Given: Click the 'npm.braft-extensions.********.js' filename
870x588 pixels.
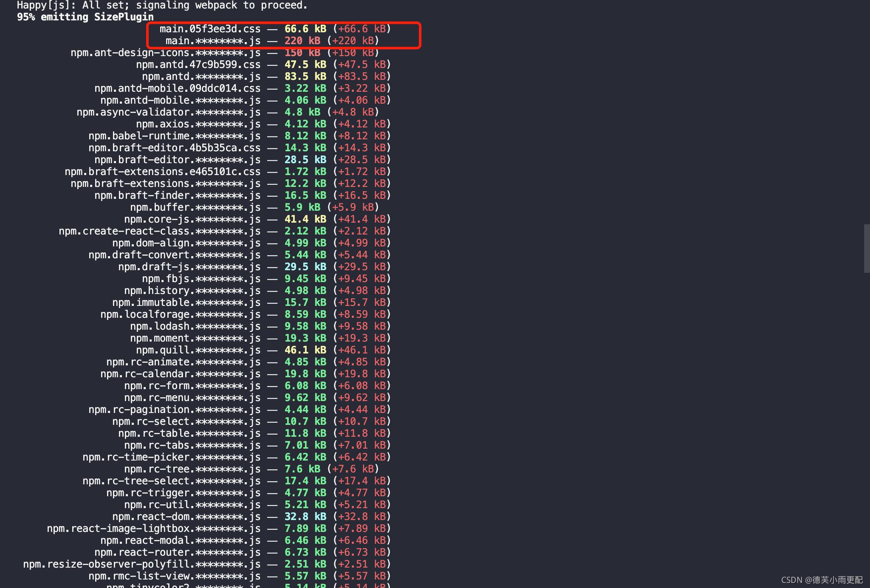Looking at the screenshot, I should pos(166,184).
